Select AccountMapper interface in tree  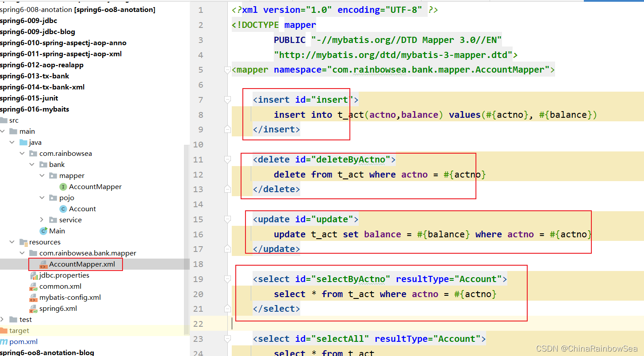(x=95, y=187)
